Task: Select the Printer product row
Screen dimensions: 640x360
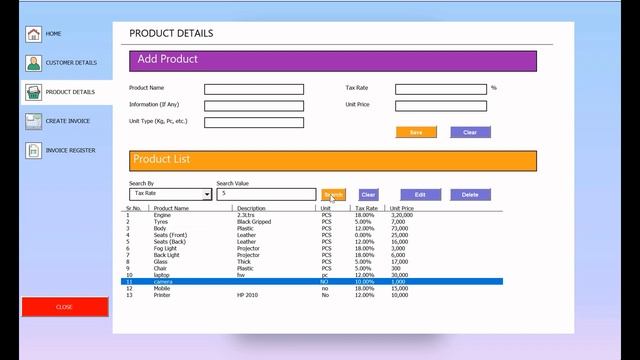Action: [x=312, y=295]
